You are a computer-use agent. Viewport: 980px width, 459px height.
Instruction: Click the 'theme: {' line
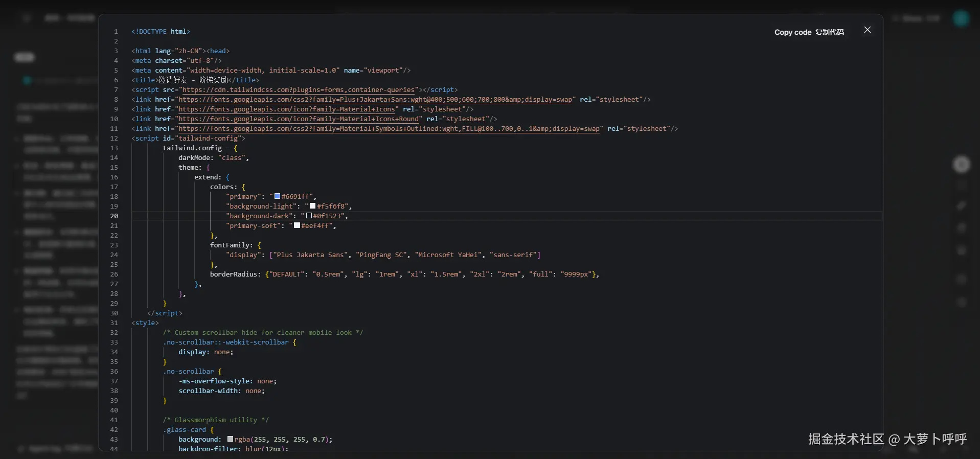pyautogui.click(x=194, y=168)
